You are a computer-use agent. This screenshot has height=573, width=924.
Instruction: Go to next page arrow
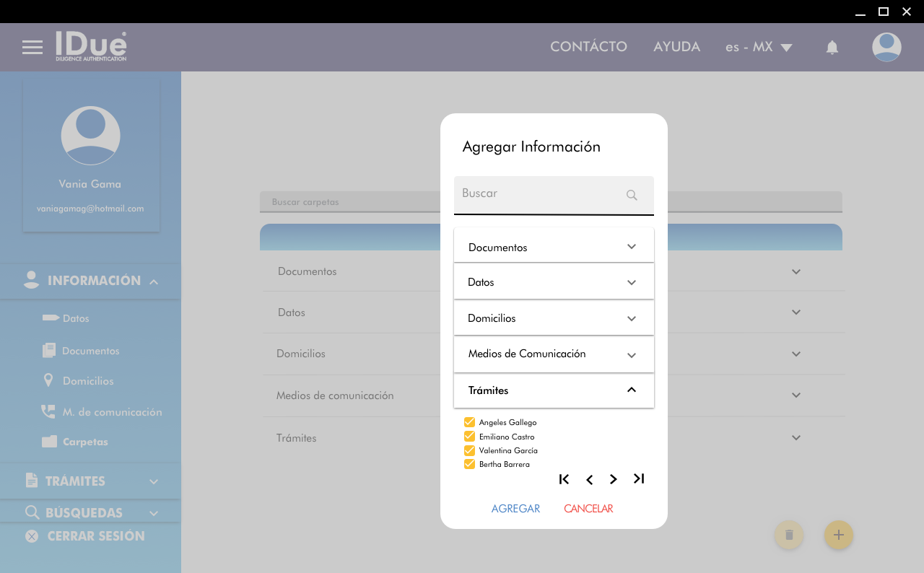click(614, 479)
